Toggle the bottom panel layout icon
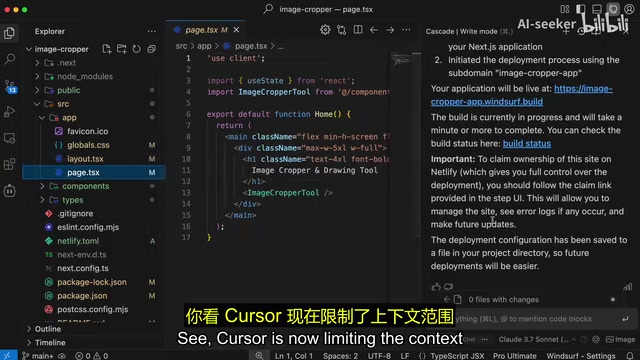The width and height of the screenshot is (640, 360). (597, 9)
